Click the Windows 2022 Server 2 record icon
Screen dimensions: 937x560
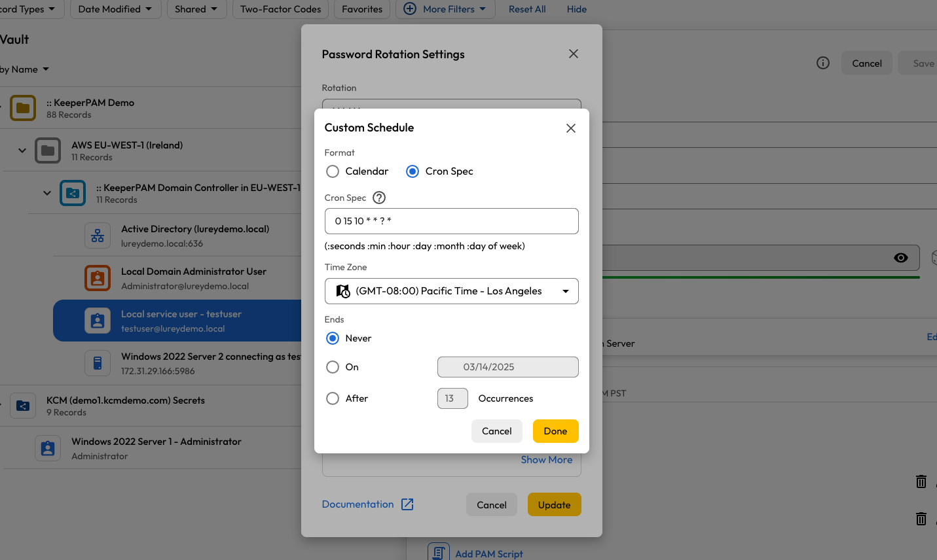98,363
